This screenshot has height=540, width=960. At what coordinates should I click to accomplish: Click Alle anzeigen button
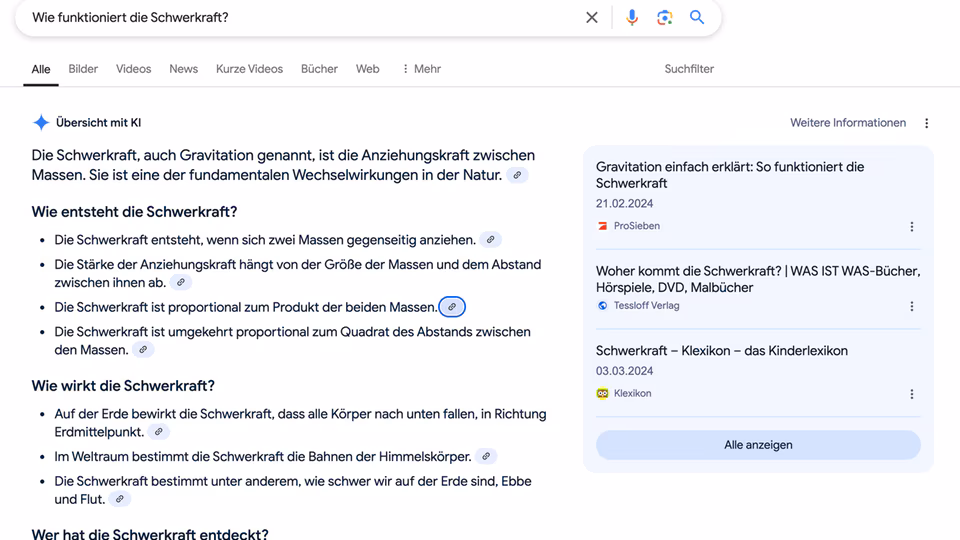758,445
